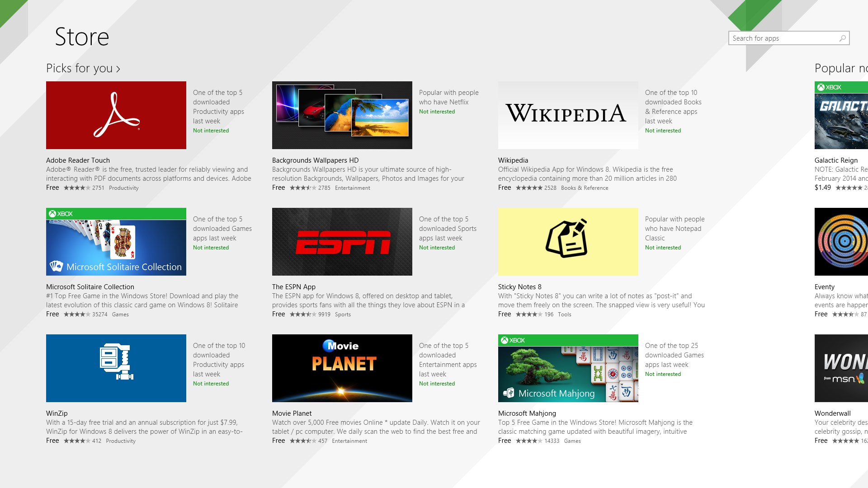This screenshot has height=488, width=868.
Task: Mark Sticky Notes 8 as Not interested
Action: [x=663, y=248]
